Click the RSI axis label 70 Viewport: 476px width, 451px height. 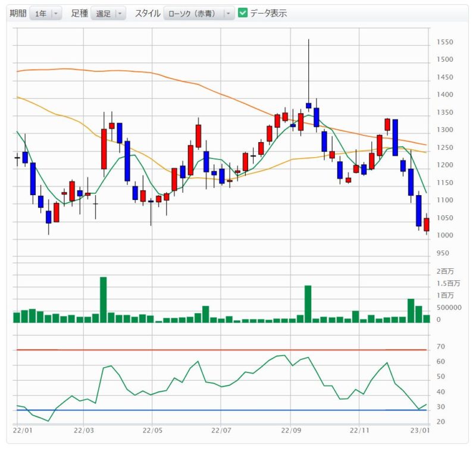441,347
